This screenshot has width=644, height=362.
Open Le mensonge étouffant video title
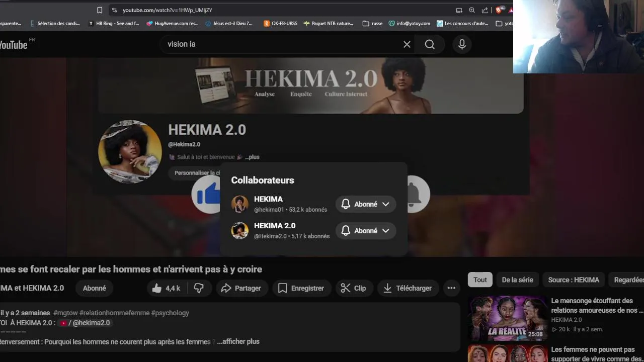pos(597,306)
